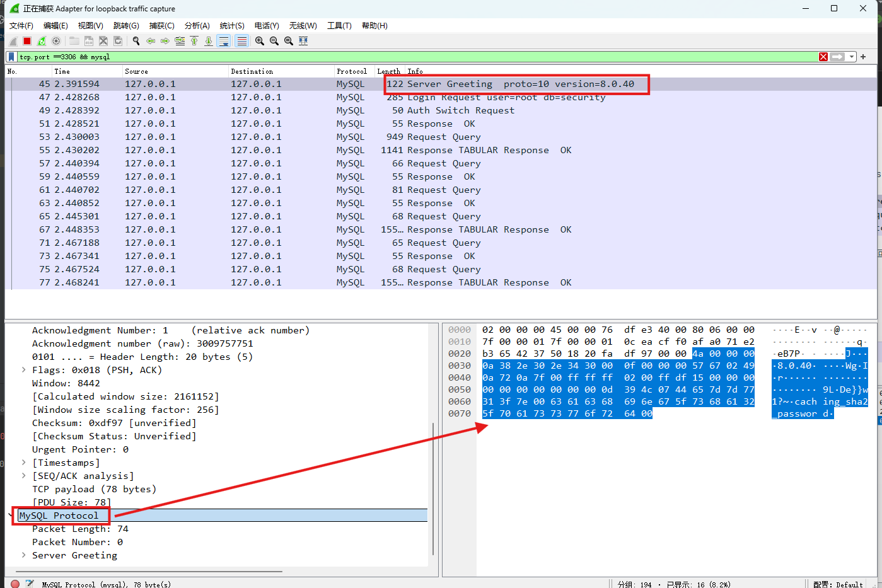This screenshot has height=588, width=882.
Task: Open the 工具(T) menu
Action: pyautogui.click(x=339, y=26)
